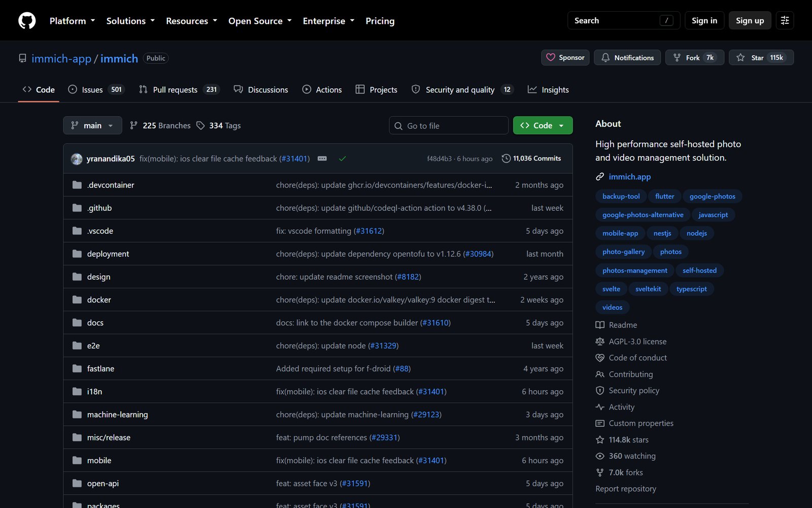Expand the Solutions navigation menu
The width and height of the screenshot is (812, 508).
(x=130, y=21)
